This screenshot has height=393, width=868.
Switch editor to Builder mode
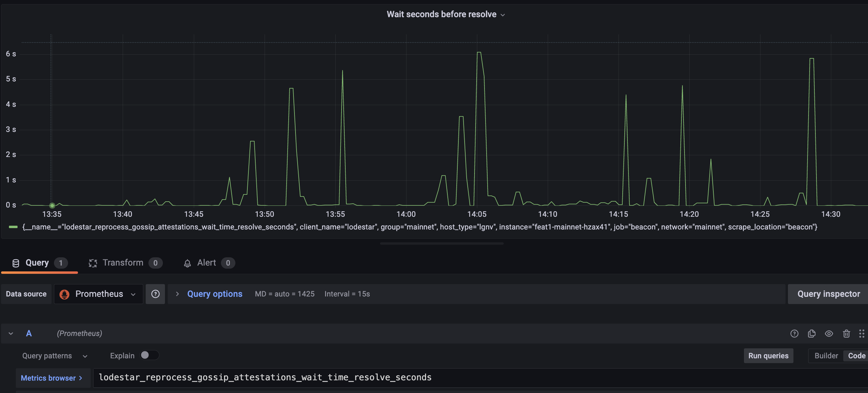pos(826,356)
